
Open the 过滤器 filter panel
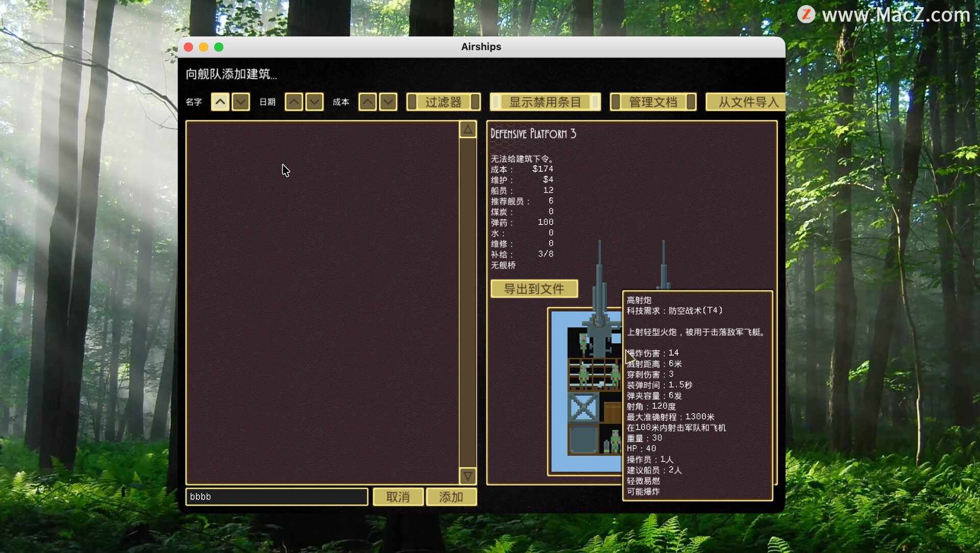coord(443,102)
